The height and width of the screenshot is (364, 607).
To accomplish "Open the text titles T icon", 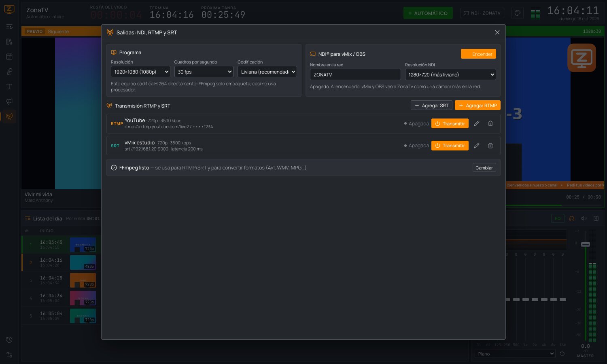I will pyautogui.click(x=9, y=87).
